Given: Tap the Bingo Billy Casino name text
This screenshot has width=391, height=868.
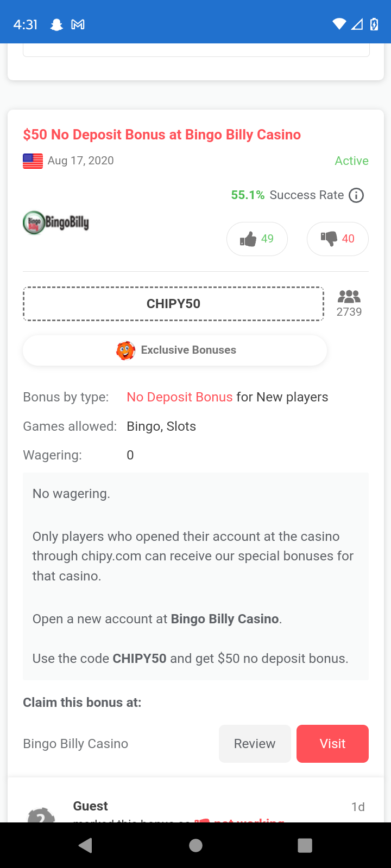Looking at the screenshot, I should [75, 744].
